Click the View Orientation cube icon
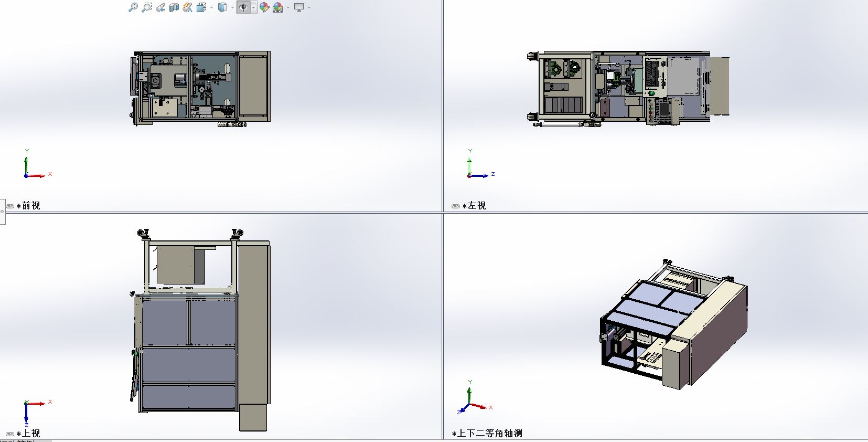Screen dimensions: 868x442 coord(201,7)
